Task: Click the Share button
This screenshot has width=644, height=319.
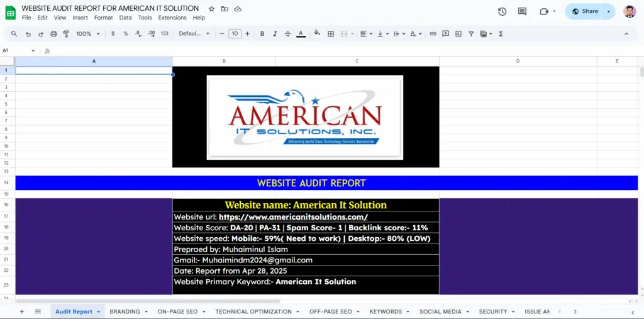Action: coord(584,11)
